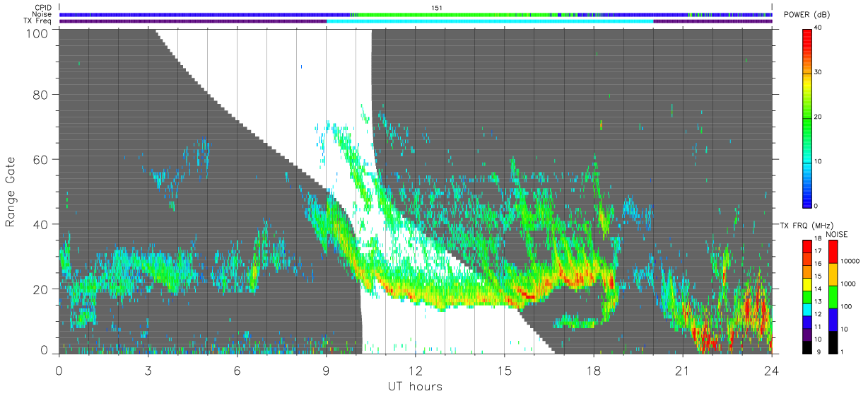The image size is (868, 401).
Task: Click the Range Gate axis title
Action: pos(11,190)
